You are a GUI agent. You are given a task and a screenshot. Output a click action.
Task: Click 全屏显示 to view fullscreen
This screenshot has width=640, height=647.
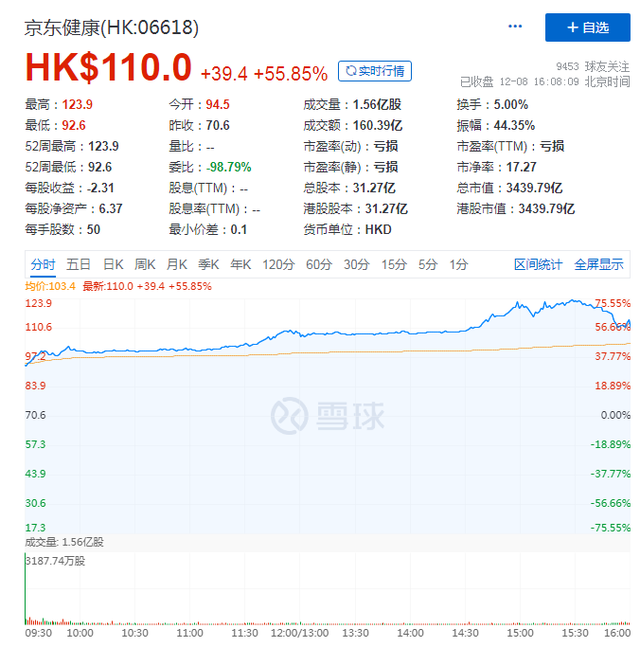click(598, 264)
